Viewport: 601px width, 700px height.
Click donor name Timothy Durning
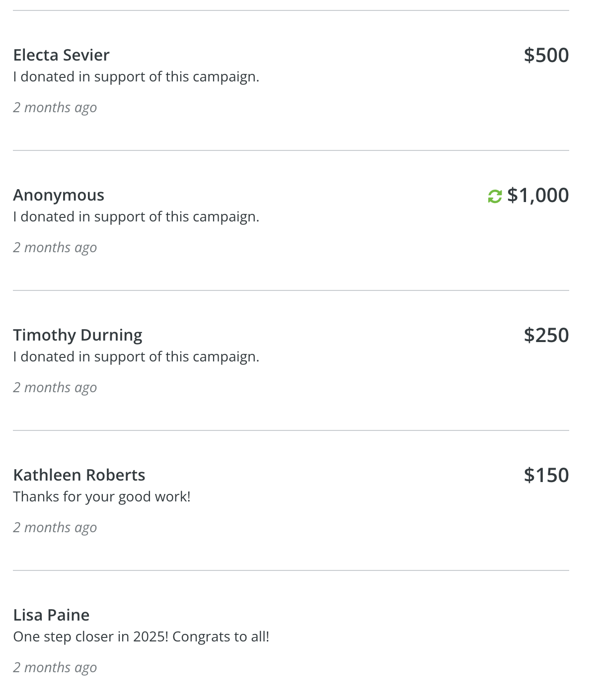pos(77,335)
